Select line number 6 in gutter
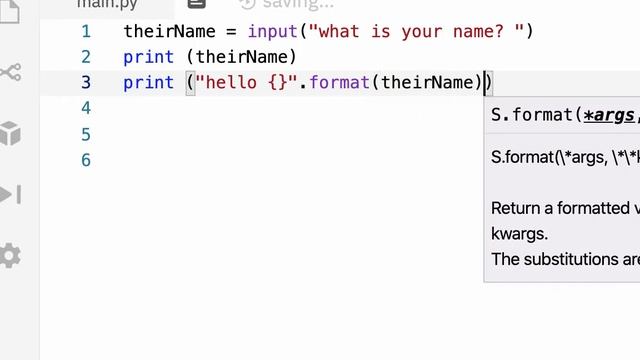The width and height of the screenshot is (640, 360). click(86, 160)
